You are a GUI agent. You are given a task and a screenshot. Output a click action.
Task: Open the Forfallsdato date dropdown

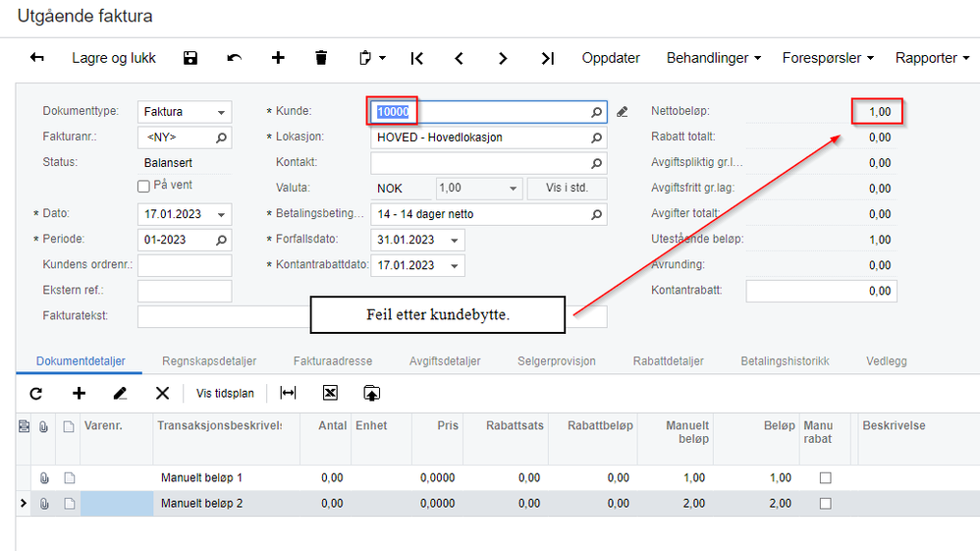point(455,241)
